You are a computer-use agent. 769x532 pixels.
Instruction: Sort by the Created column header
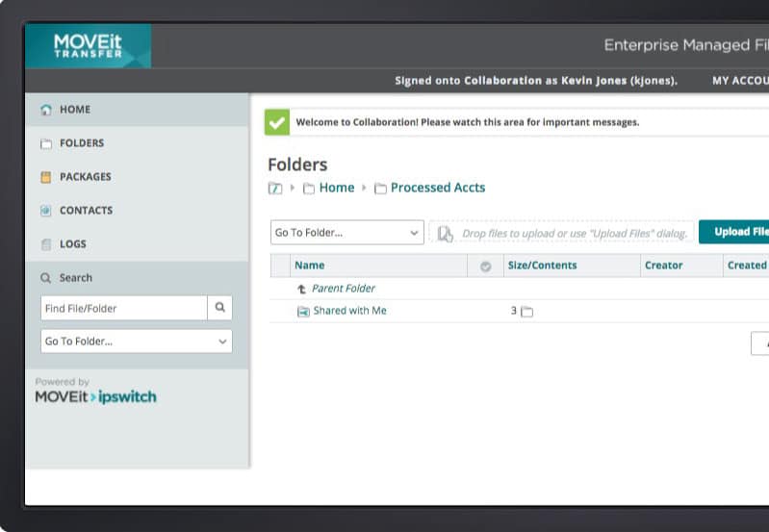(747, 266)
